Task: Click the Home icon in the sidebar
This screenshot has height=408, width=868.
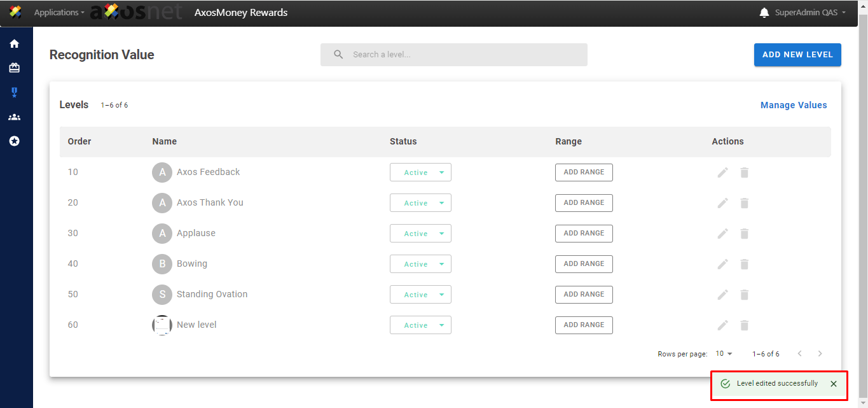Action: 14,44
